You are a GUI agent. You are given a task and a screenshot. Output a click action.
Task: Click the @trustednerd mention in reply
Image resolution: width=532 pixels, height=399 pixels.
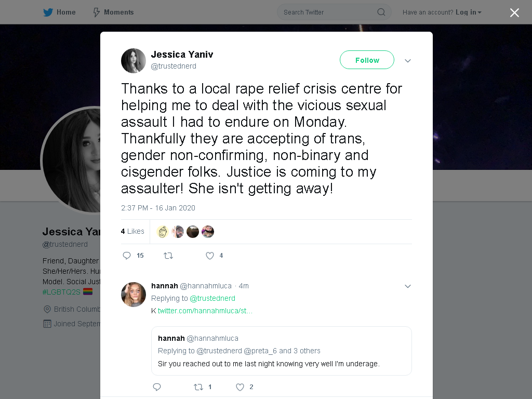212,298
